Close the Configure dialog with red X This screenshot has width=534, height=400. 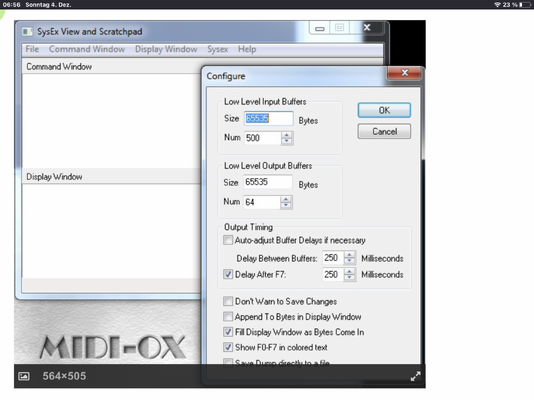(405, 73)
